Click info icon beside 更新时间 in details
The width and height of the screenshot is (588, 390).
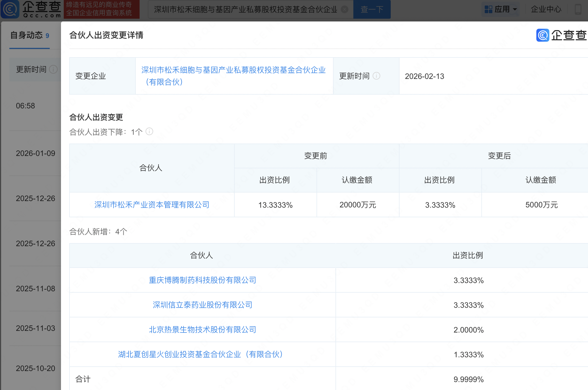(x=376, y=76)
